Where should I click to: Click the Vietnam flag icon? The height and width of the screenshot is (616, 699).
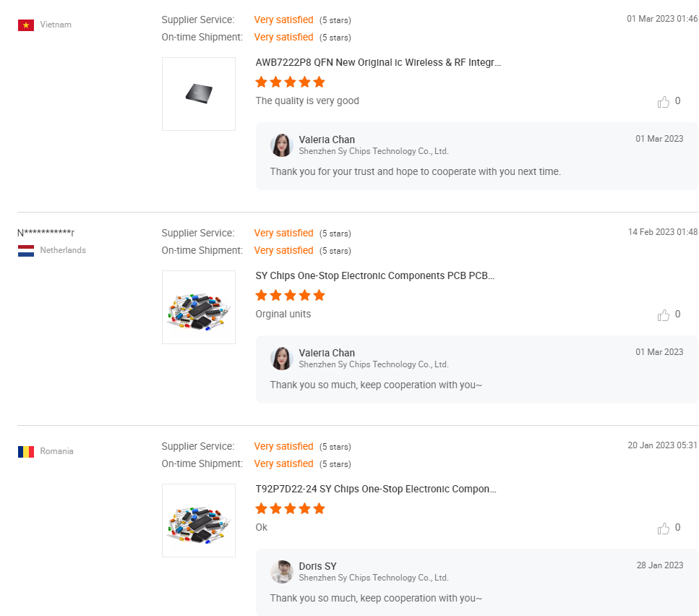click(x=26, y=25)
